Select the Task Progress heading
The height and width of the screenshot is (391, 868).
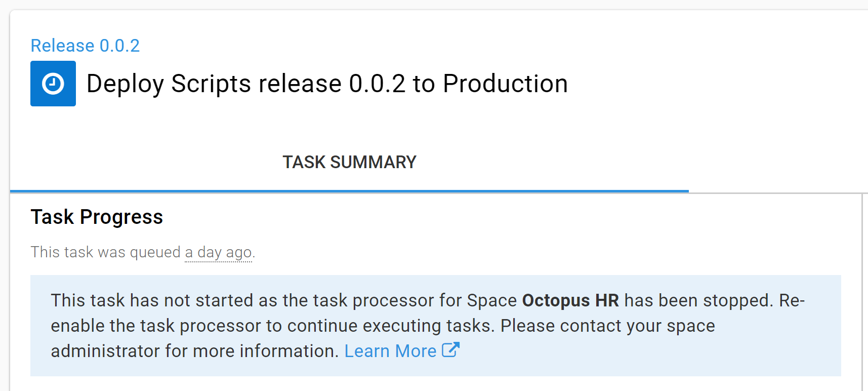click(x=97, y=217)
